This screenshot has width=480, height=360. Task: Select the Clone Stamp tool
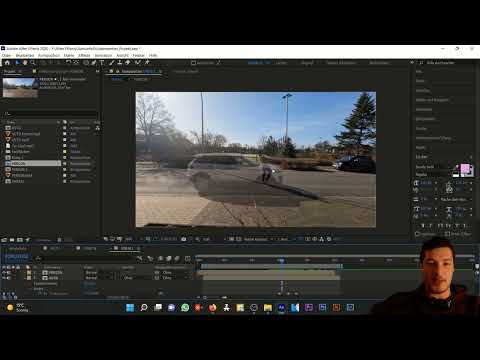[x=120, y=63]
